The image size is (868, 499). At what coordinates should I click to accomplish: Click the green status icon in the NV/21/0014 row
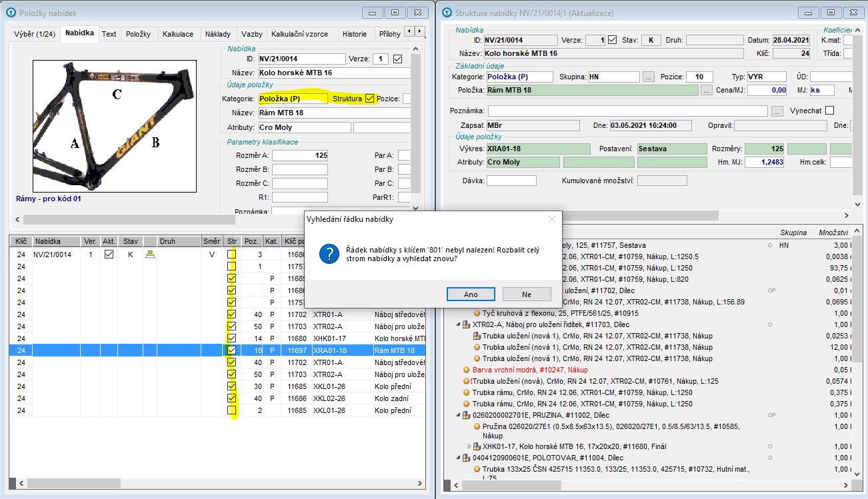(150, 254)
